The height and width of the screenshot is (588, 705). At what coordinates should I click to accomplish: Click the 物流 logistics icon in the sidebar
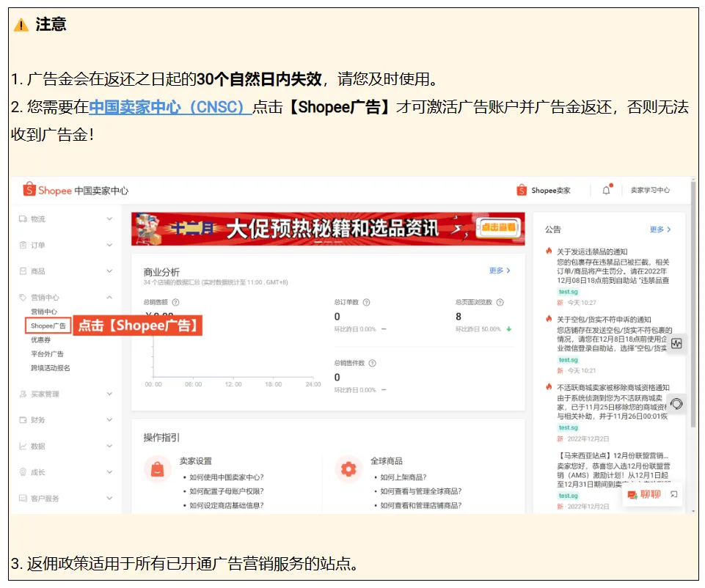click(x=24, y=218)
